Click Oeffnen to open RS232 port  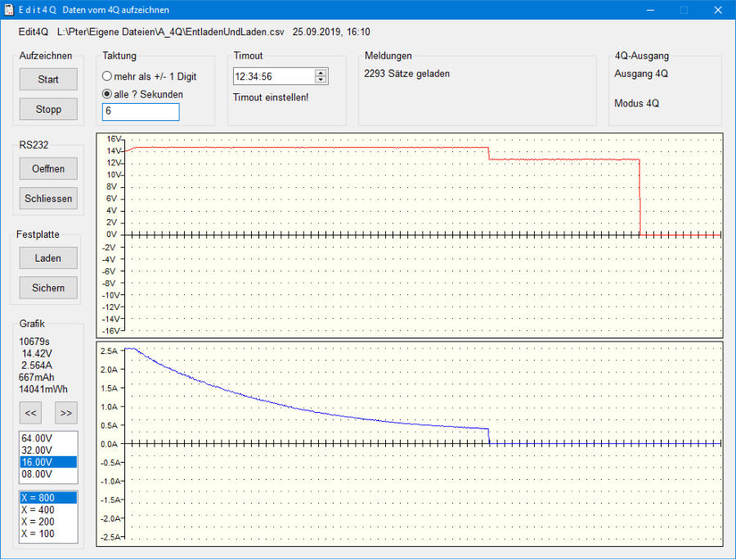pos(48,168)
